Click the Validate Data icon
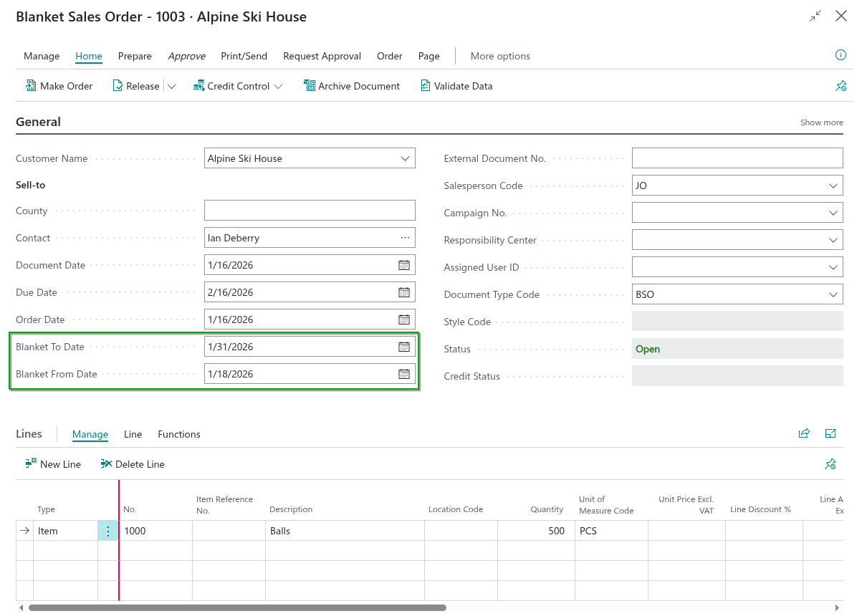This screenshot has height=616, width=857. [x=425, y=86]
